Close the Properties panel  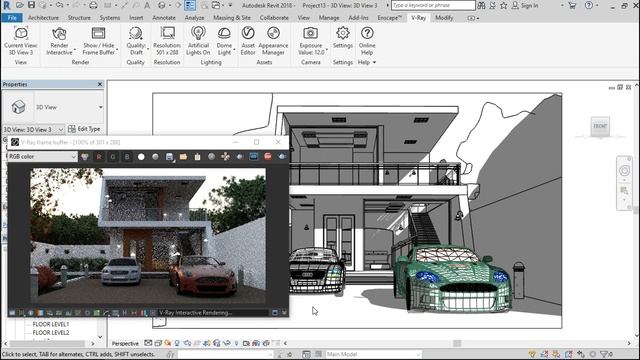tap(100, 84)
